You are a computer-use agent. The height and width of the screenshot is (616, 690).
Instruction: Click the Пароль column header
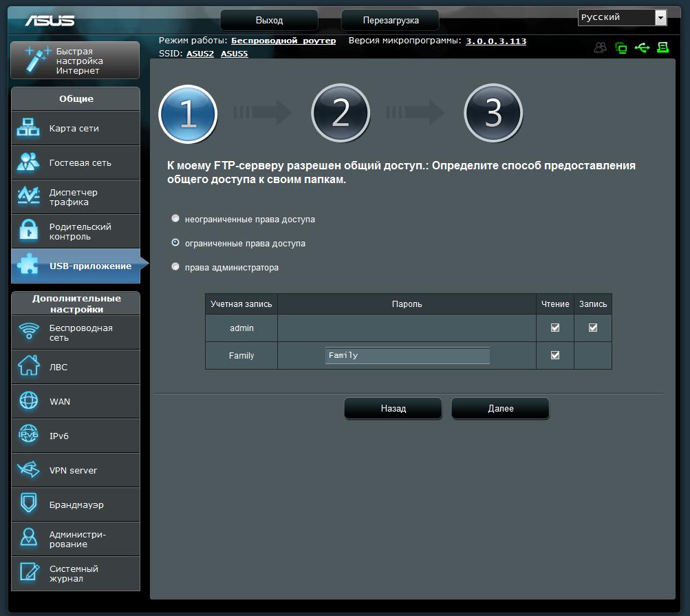(407, 304)
